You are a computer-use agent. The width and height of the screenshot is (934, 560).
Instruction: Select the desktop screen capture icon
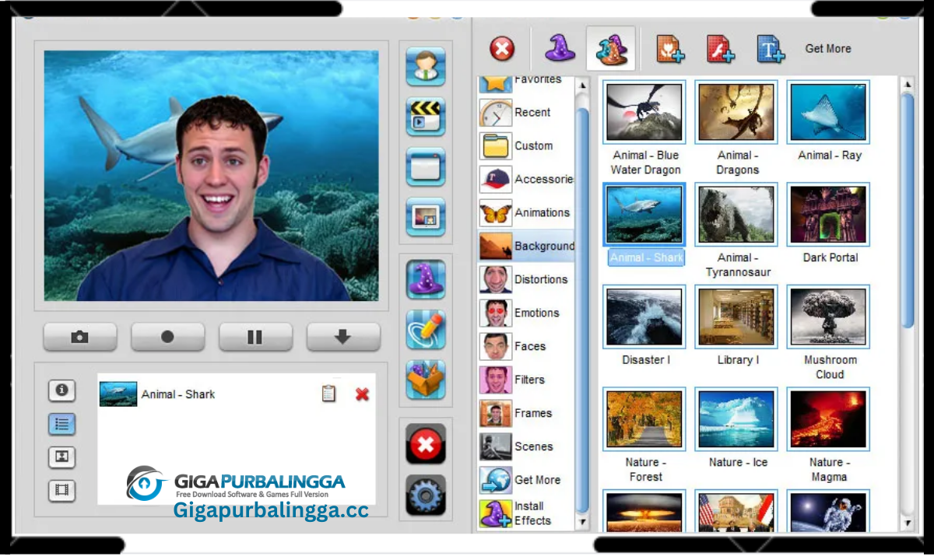coord(426,166)
